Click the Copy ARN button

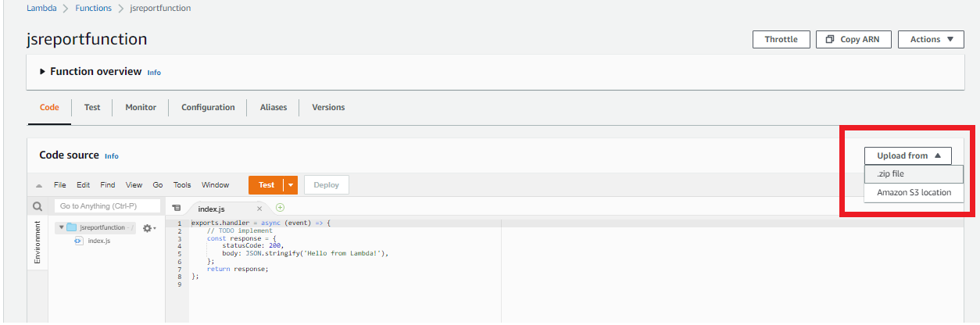point(853,39)
